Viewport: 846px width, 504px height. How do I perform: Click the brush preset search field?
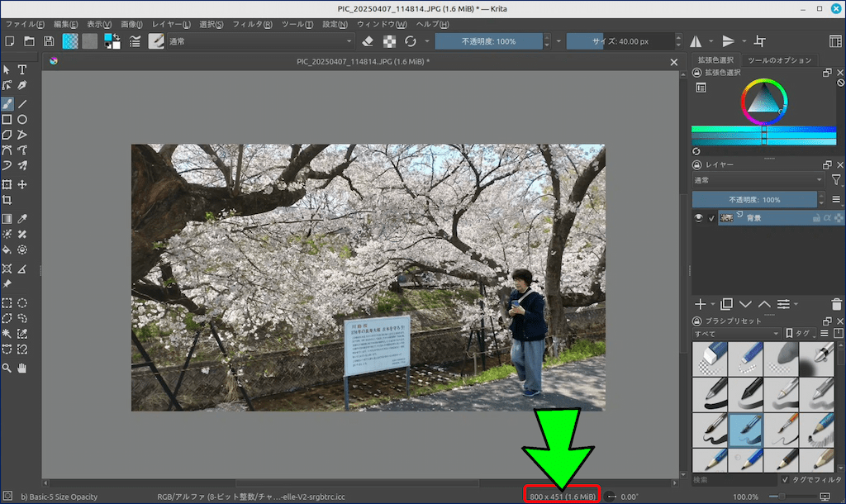coord(732,479)
